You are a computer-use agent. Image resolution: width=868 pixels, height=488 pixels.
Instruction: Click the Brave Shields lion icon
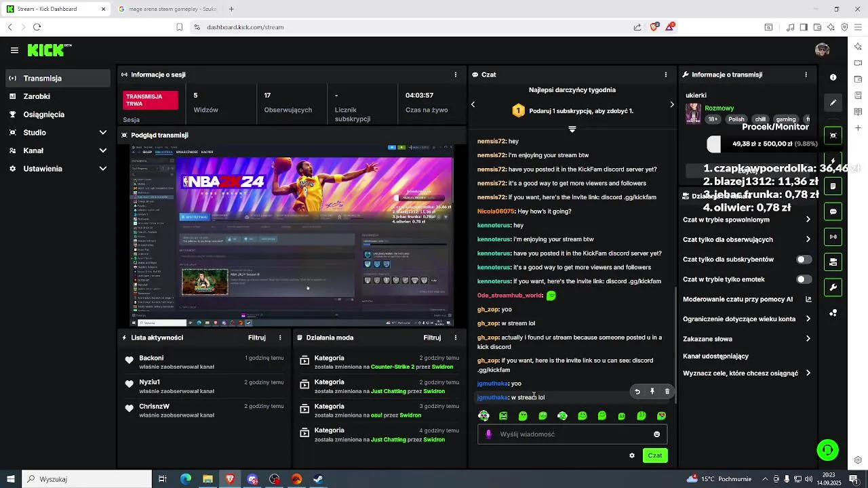tap(654, 27)
